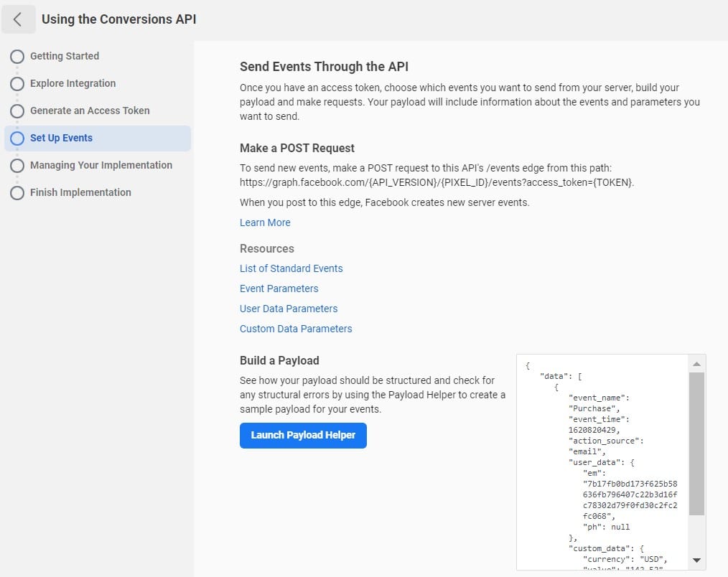Select the Explore Integration step circle
This screenshot has width=728, height=577.
17,84
